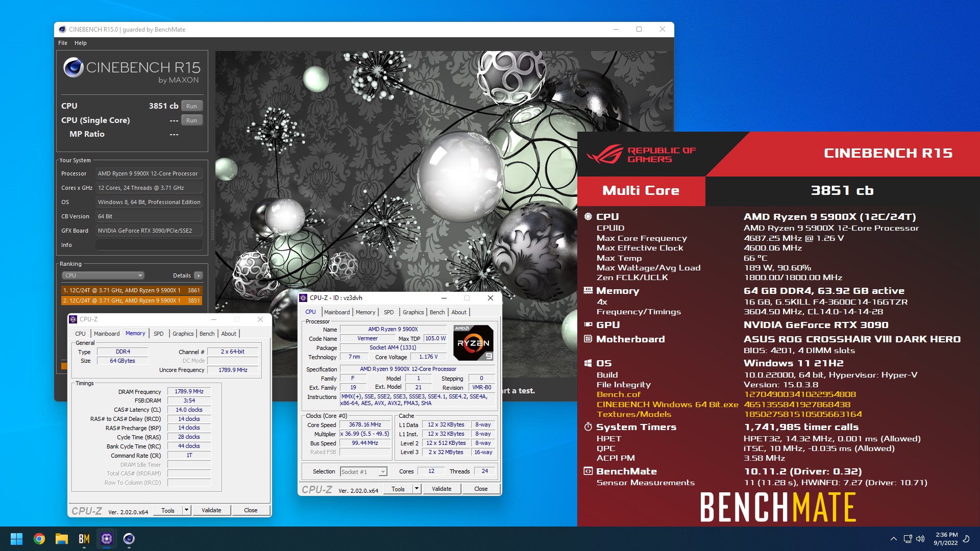This screenshot has width=980, height=551.
Task: Click Validate in vz3dvh CPU-Z window
Action: point(442,489)
